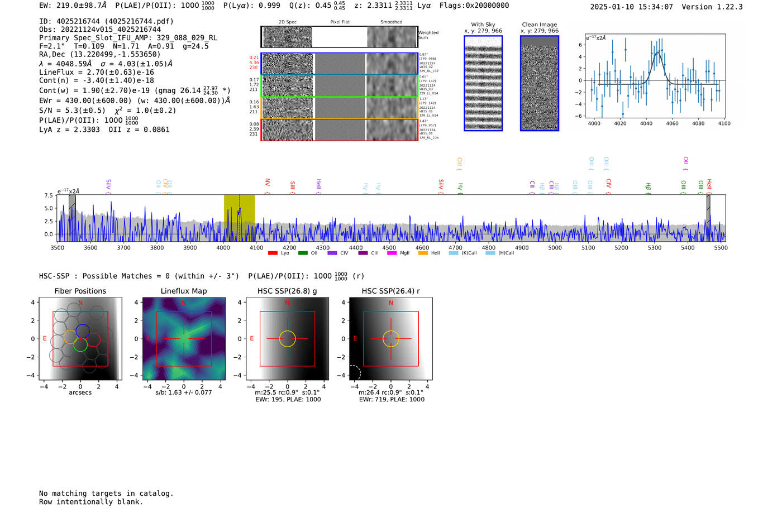Screen dimensions: 782x532
Task: Click the HSC-SSP Possible Matches line
Action: [x=202, y=276]
